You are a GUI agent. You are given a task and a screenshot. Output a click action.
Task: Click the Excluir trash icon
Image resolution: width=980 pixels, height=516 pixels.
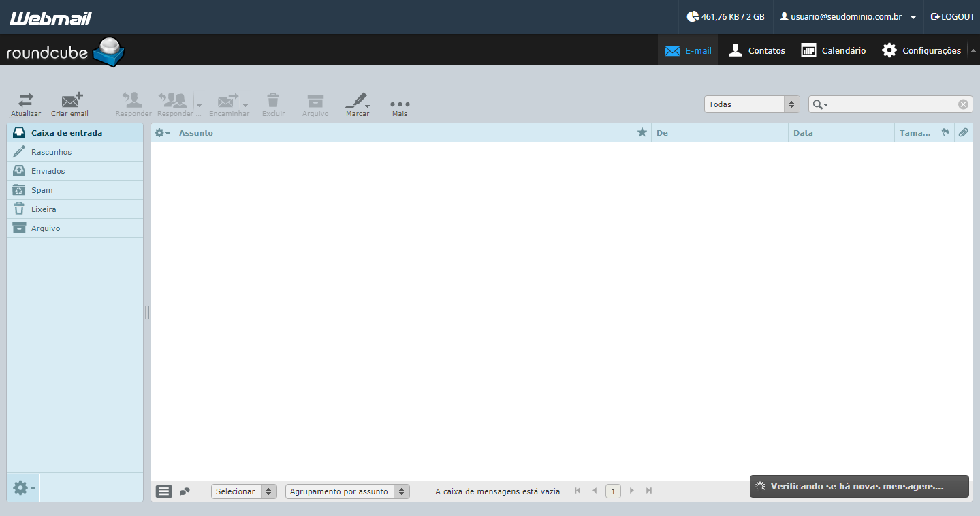coord(273,100)
